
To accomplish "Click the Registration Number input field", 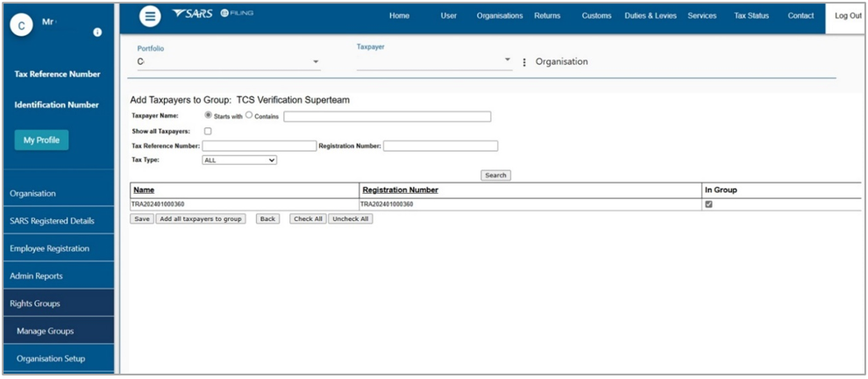I will click(x=441, y=146).
